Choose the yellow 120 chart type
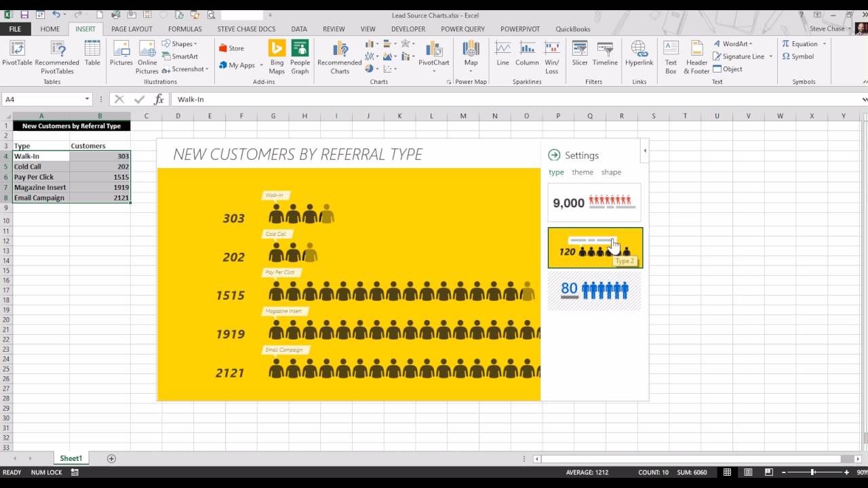The image size is (868, 488). tap(595, 248)
